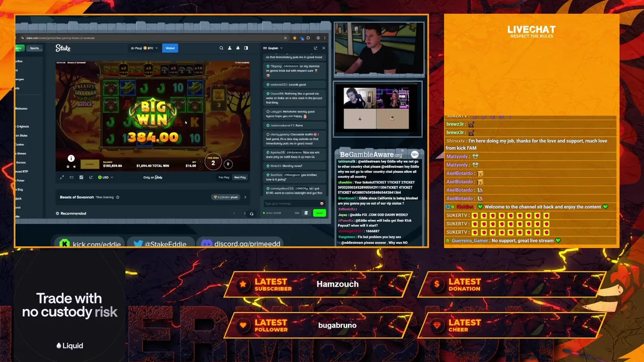
Task: Click the balance value $185,859.86
Action: [x=113, y=166]
